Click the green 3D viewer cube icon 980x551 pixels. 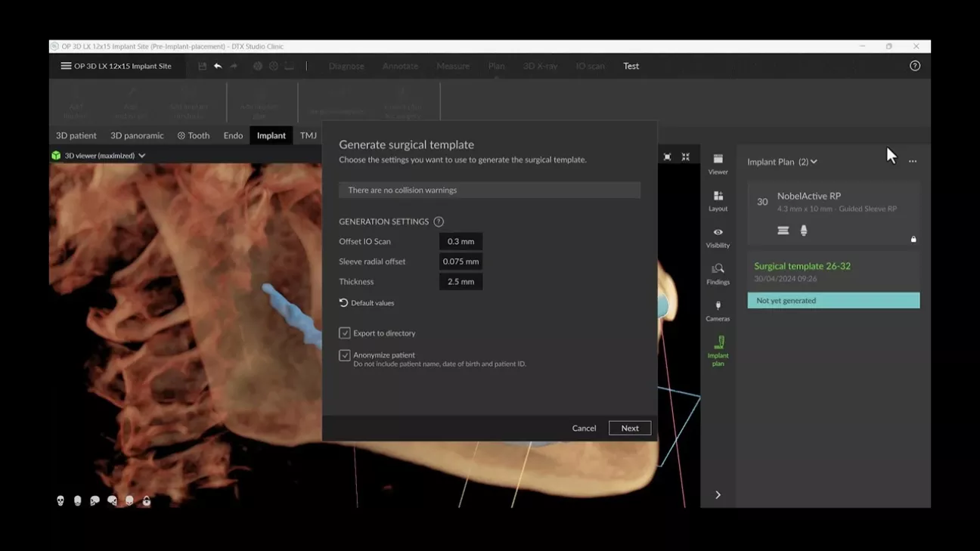tap(56, 156)
